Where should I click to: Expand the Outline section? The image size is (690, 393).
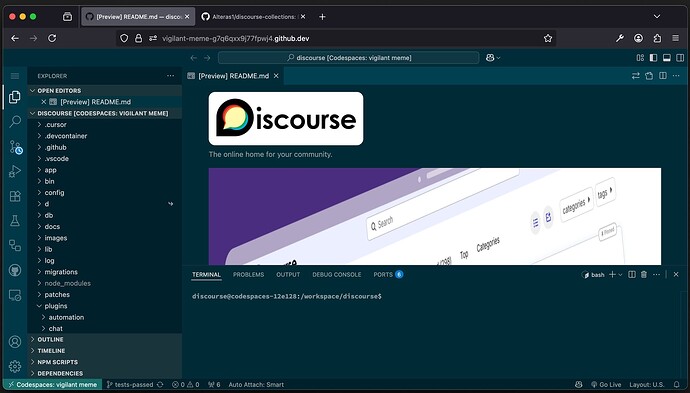105,340
